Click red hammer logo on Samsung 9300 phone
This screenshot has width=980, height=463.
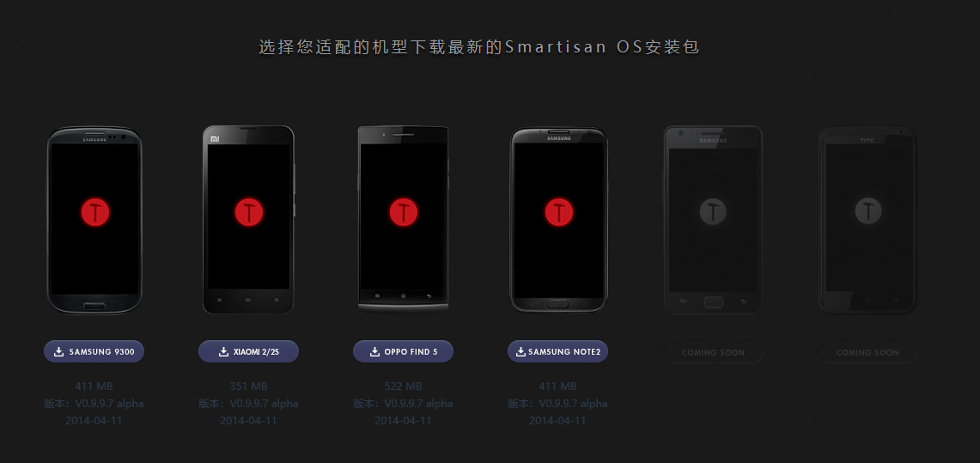coord(95,212)
